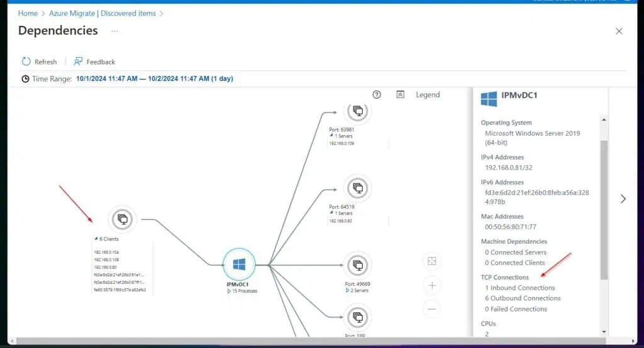Open the Feedback option
644x348 pixels.
click(x=94, y=62)
